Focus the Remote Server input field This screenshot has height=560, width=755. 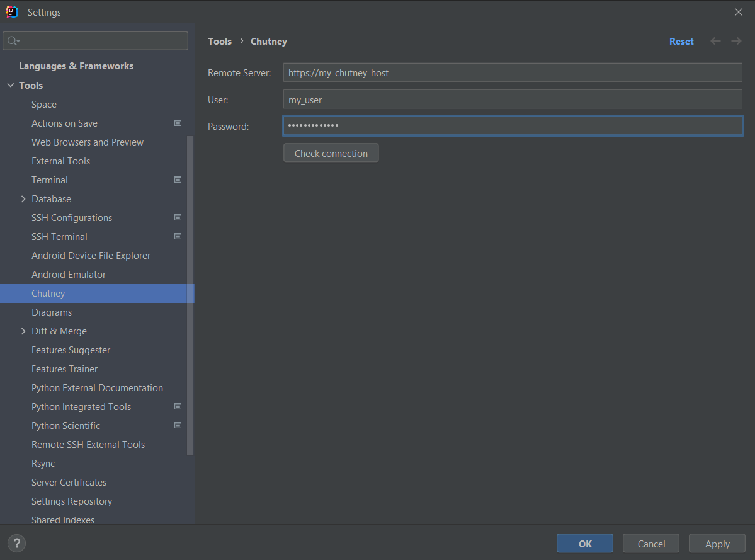pos(513,72)
